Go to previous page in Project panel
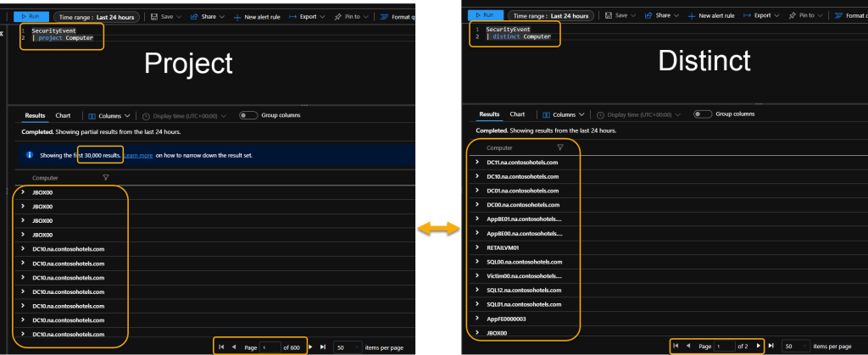868x355 pixels. coord(234,347)
